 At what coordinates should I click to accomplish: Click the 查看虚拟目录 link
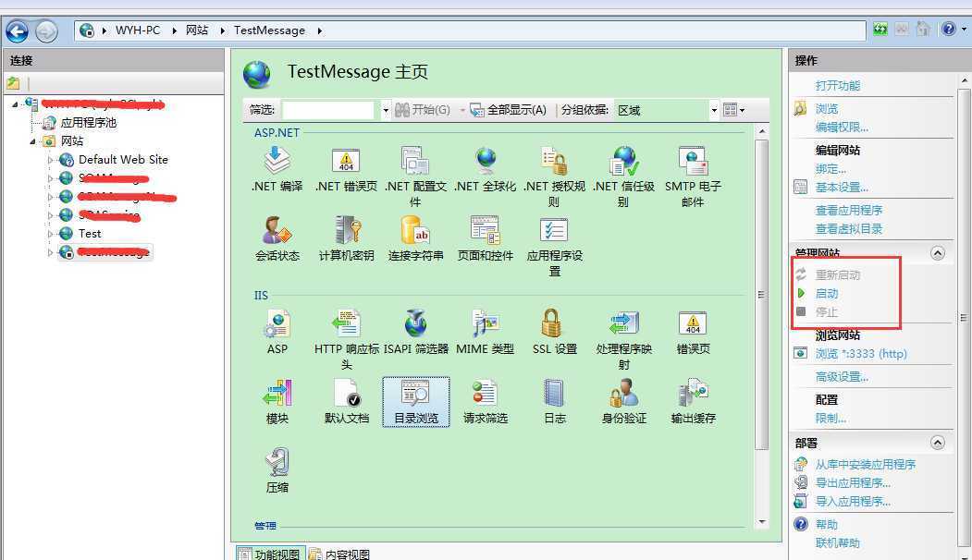pyautogui.click(x=849, y=228)
